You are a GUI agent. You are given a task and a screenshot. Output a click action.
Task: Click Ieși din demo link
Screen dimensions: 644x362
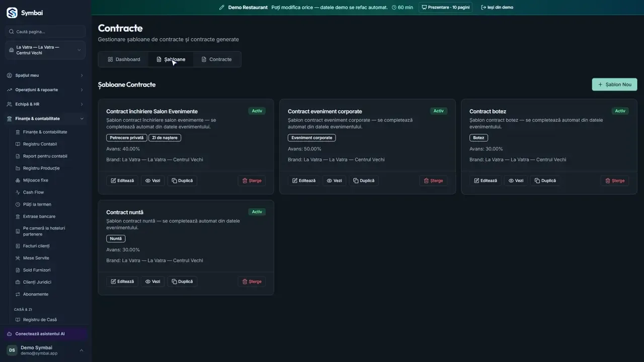(497, 8)
